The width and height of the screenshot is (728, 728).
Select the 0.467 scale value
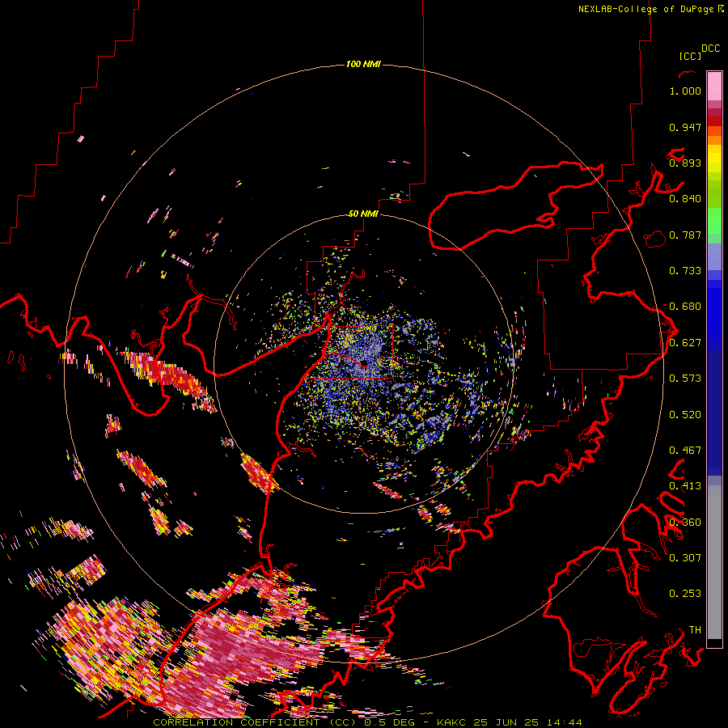tap(685, 451)
